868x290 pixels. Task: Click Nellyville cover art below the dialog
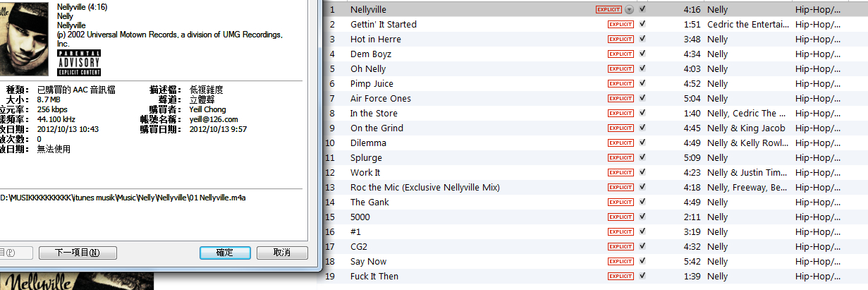(x=77, y=281)
